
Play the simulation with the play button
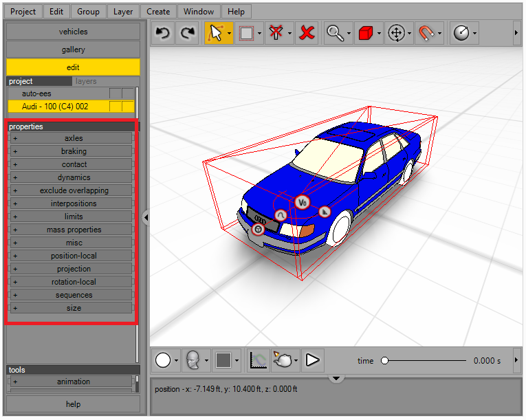313,361
